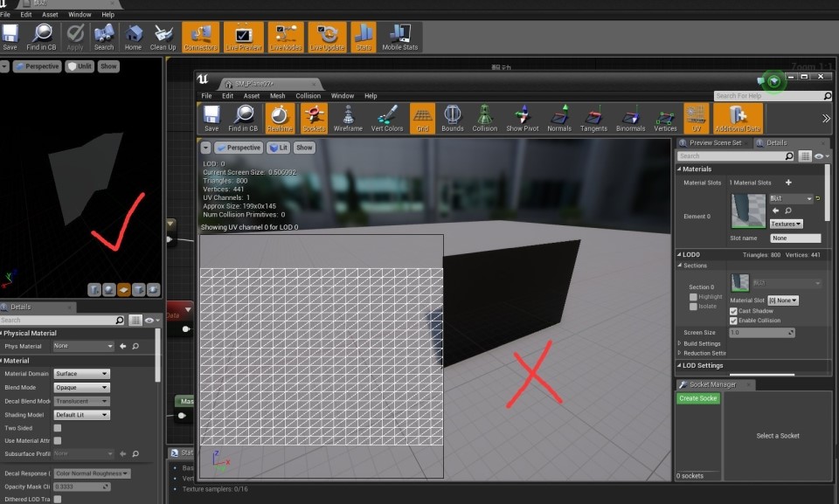
Task: Open the Shading Model dropdown
Action: (81, 415)
